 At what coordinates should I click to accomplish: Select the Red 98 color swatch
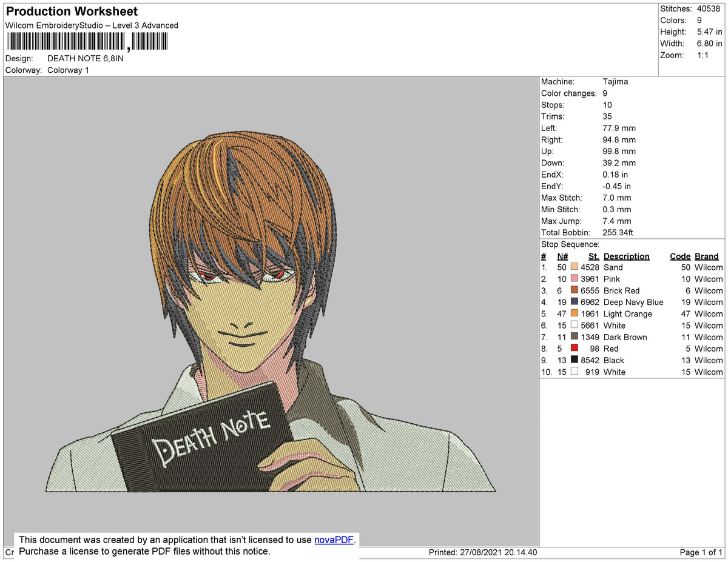574,349
